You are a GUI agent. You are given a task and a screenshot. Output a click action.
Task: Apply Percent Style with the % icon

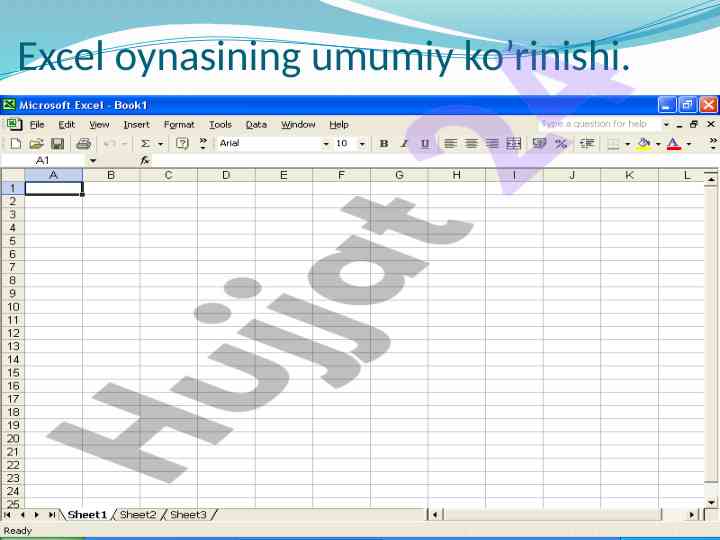pos(561,144)
